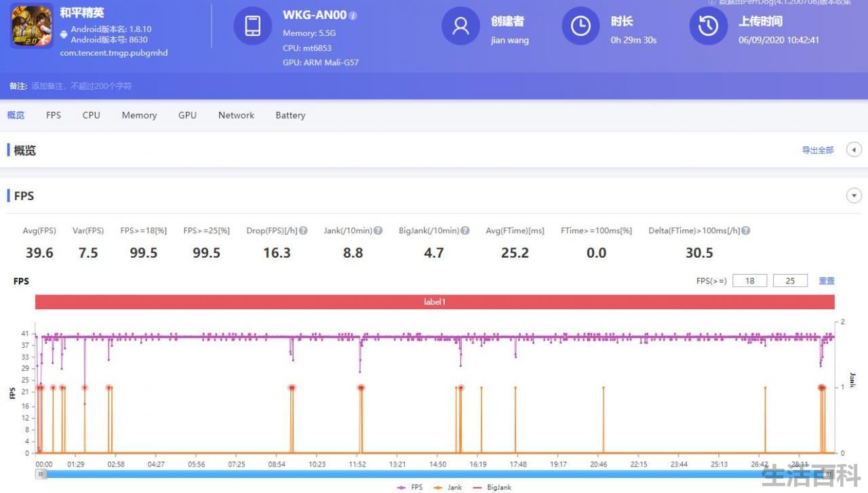868x493 pixels.
Task: Click the Android robot icon near version name
Action: tap(64, 34)
